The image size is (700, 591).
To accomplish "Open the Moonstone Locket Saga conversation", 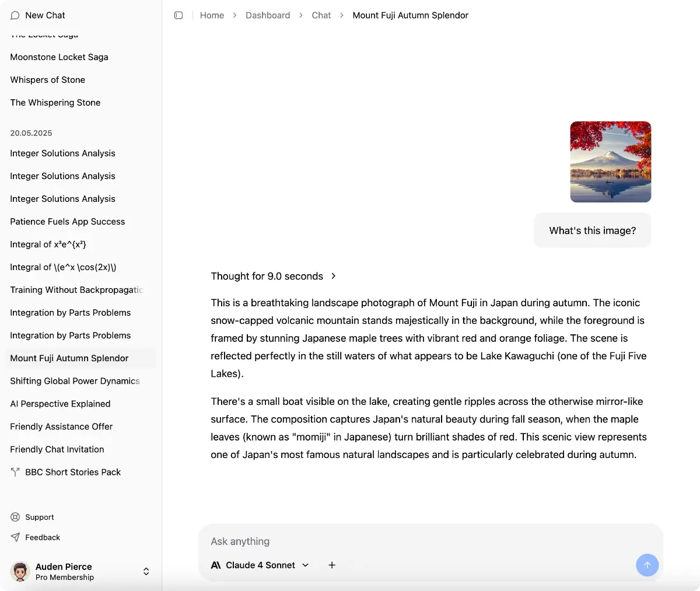I will [x=59, y=57].
